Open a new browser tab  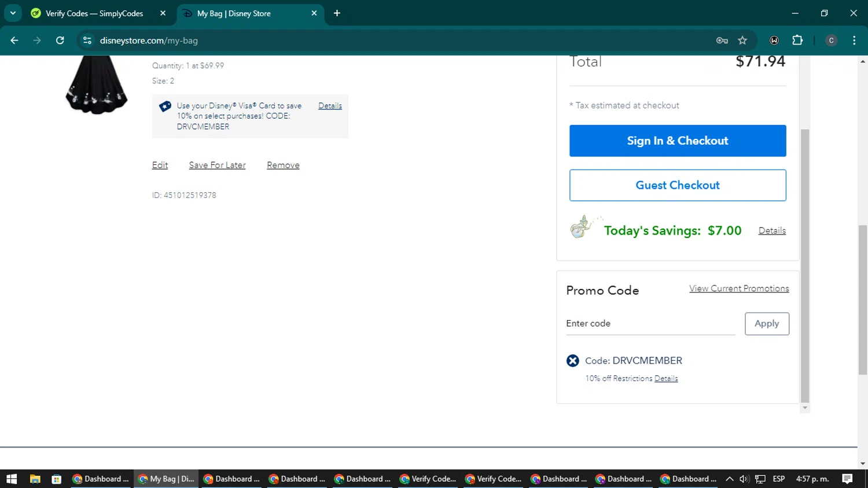pos(337,13)
